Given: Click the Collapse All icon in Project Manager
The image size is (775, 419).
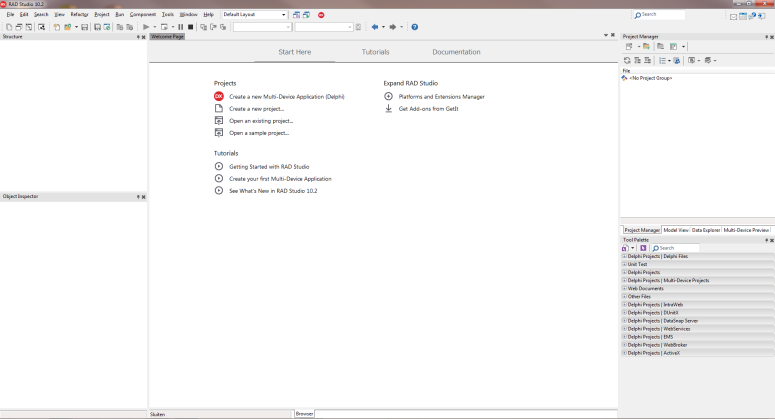Looking at the screenshot, I should (647, 60).
